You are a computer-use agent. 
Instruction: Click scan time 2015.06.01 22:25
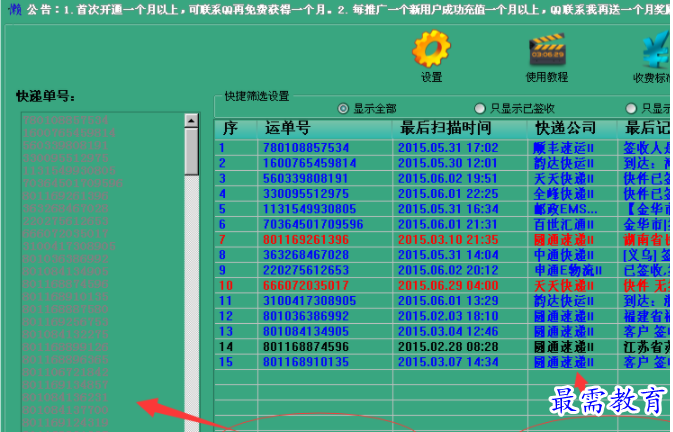(x=448, y=194)
